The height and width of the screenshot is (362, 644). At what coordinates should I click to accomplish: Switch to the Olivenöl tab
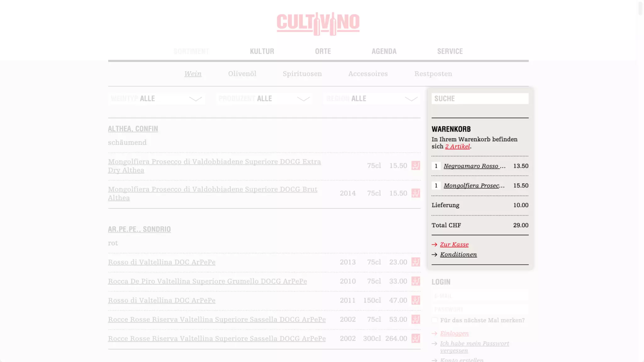(x=242, y=74)
